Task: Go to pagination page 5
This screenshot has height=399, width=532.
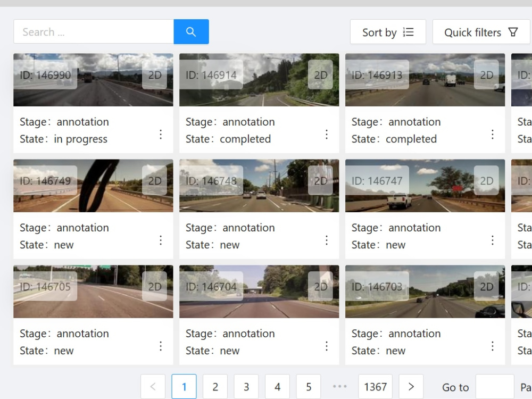Action: click(x=309, y=386)
